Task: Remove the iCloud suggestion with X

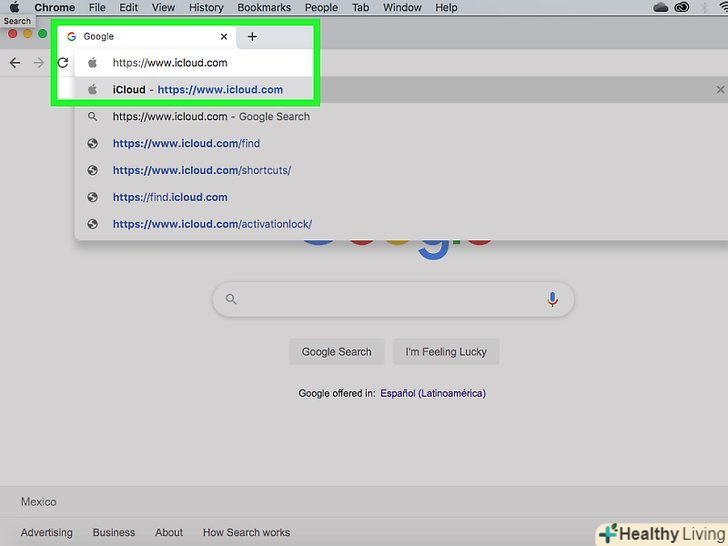Action: coord(720,90)
